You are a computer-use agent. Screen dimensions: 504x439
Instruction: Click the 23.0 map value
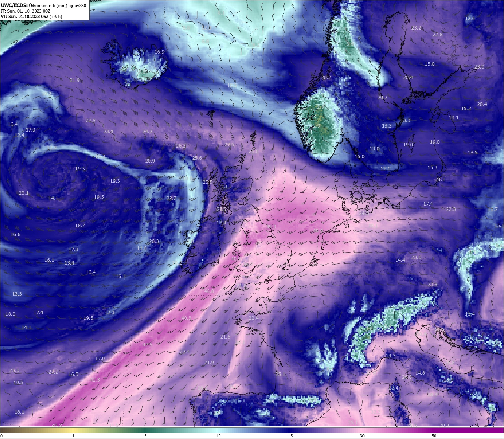click(x=479, y=67)
